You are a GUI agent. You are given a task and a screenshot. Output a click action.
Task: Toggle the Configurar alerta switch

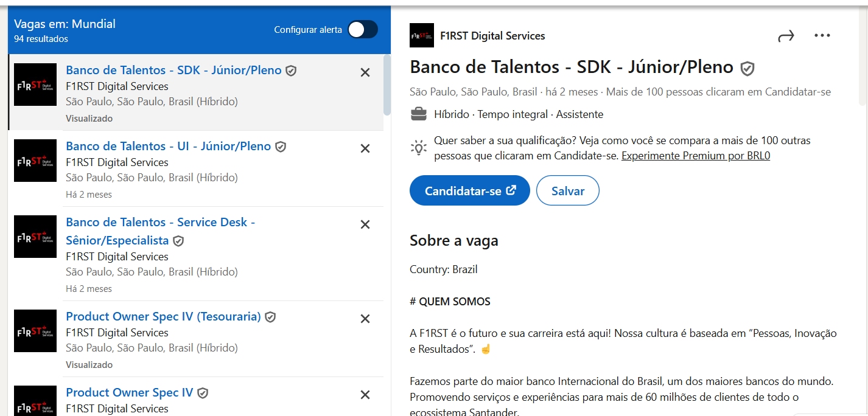coord(363,29)
